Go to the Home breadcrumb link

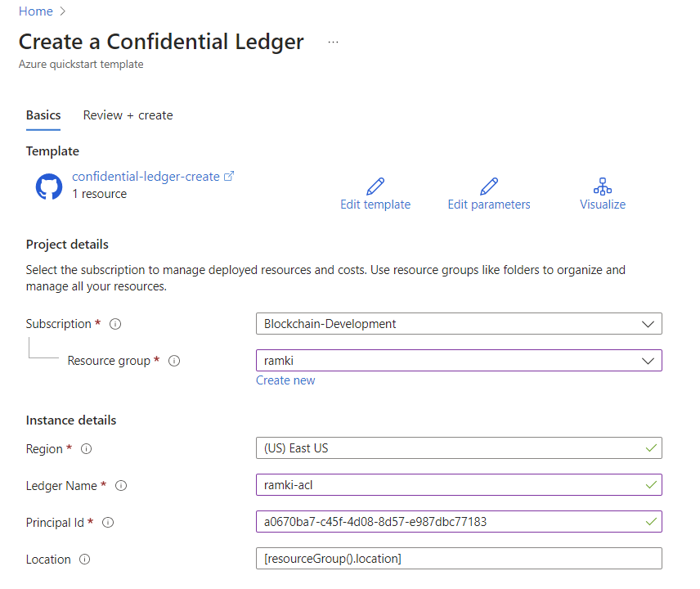[36, 11]
